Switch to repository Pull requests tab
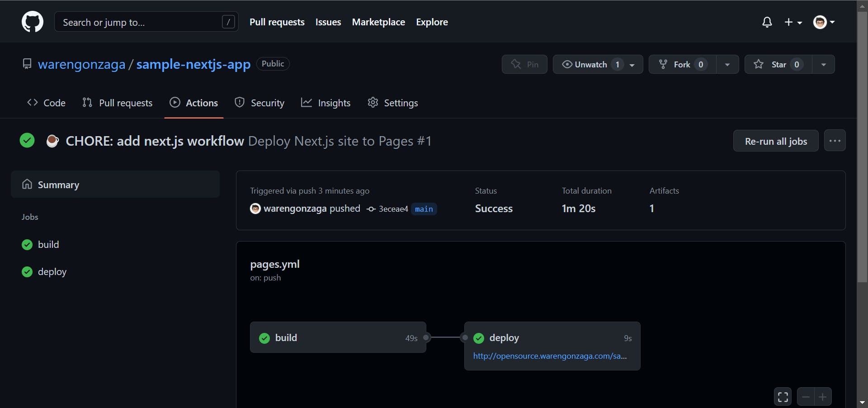Viewport: 868px width, 408px height. (x=118, y=103)
